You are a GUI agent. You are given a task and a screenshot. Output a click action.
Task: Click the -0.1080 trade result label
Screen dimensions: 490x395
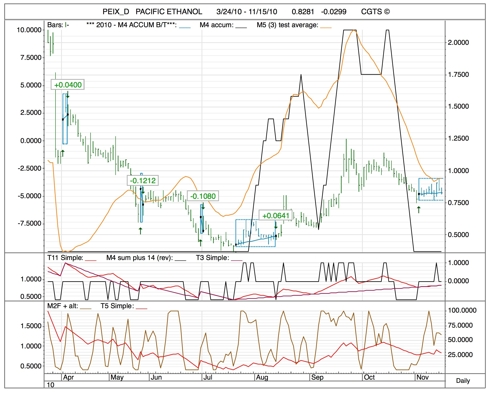(203, 196)
